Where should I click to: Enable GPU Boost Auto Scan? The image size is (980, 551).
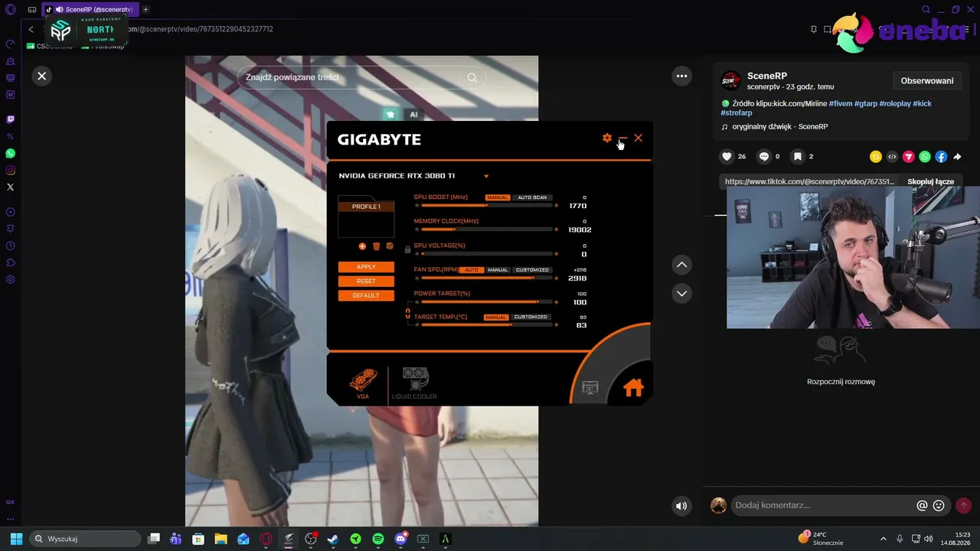pyautogui.click(x=532, y=197)
